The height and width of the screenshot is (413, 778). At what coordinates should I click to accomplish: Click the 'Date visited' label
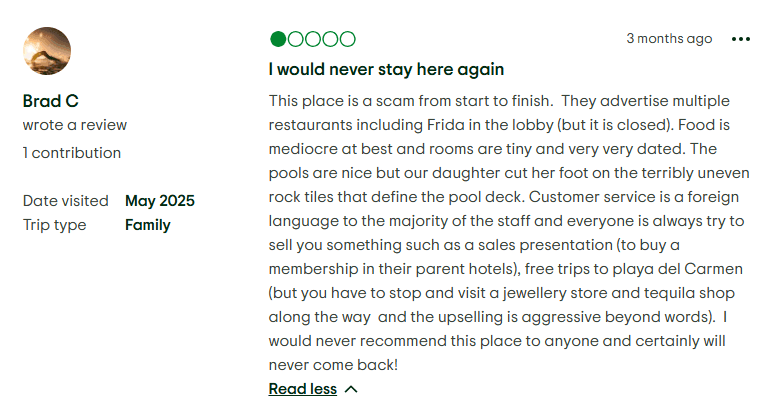point(66,201)
